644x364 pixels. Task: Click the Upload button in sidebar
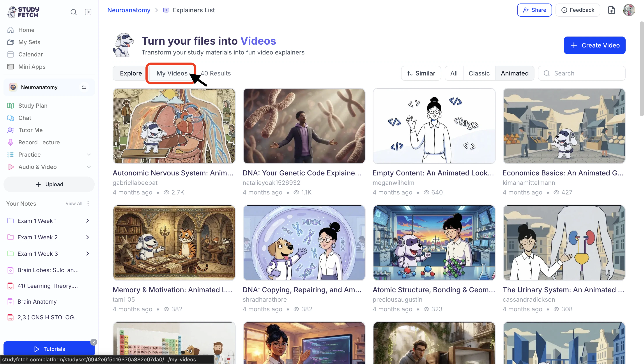click(49, 184)
